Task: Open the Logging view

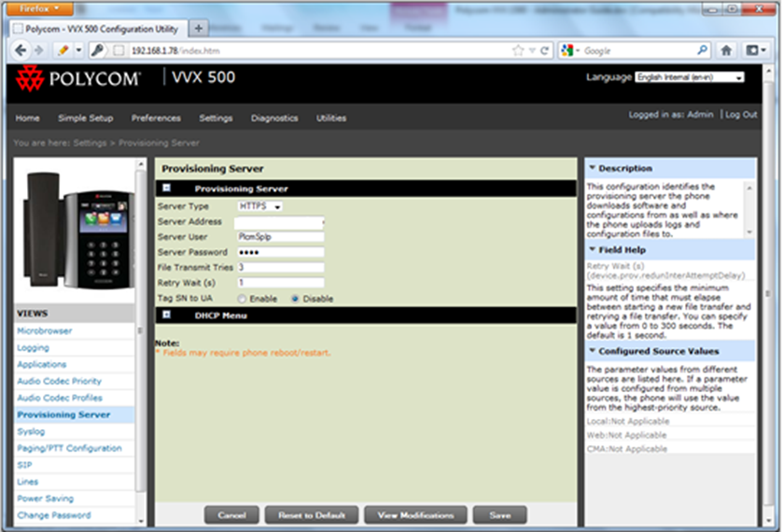Action: 33,347
